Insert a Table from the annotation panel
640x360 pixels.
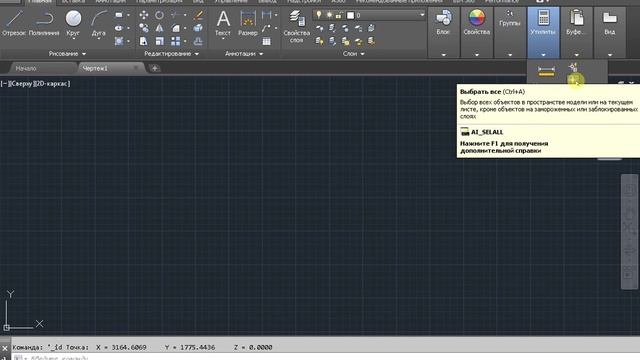tap(267, 41)
